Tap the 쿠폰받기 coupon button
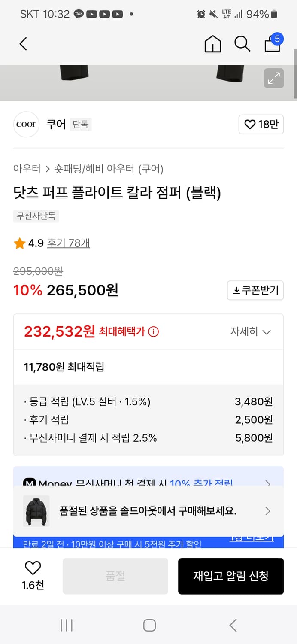The image size is (297, 644). tap(255, 290)
